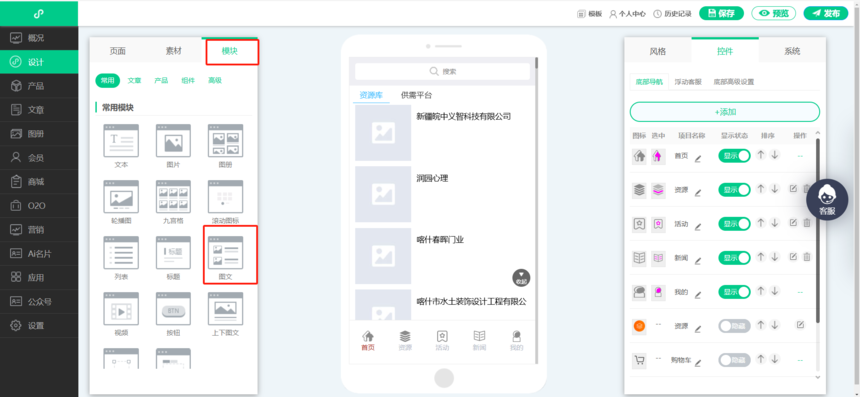Select the 上下图文 module icon
This screenshot has width=860, height=397.
(x=225, y=309)
